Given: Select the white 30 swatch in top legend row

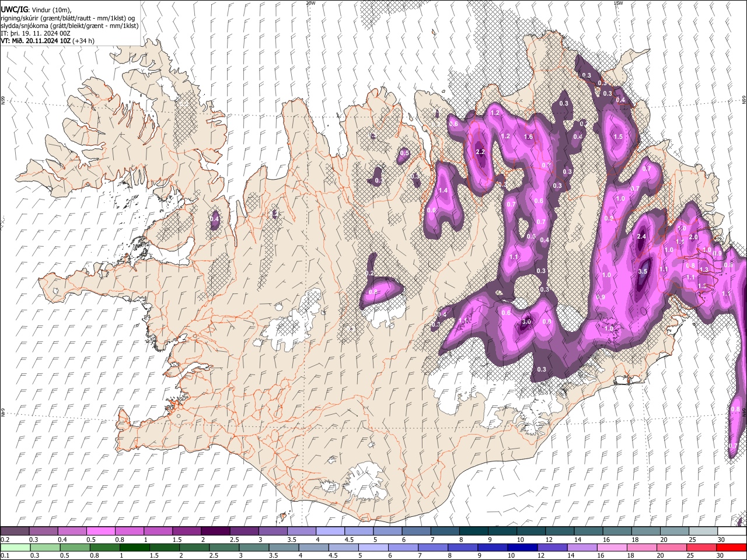Looking at the screenshot, I should click(x=732, y=531).
